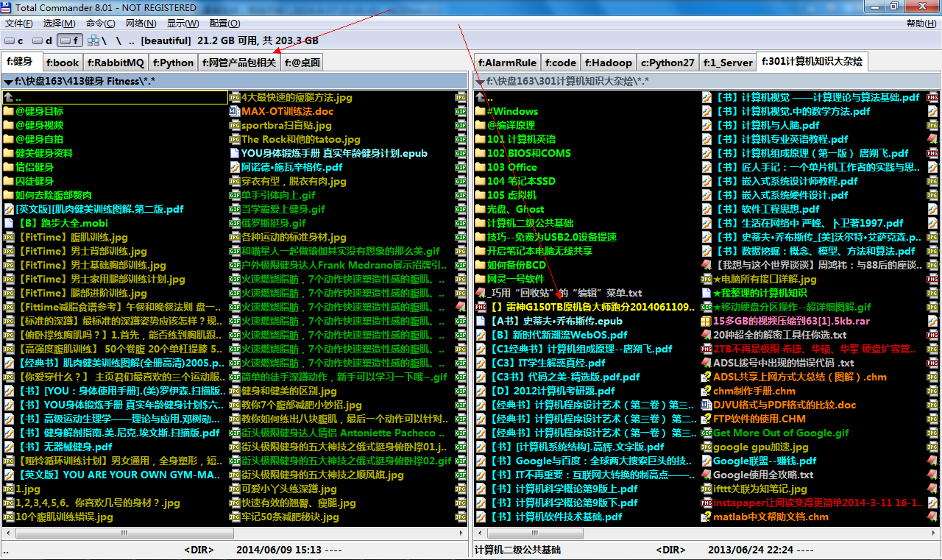Switch to the f:1_Server tab

tap(727, 63)
